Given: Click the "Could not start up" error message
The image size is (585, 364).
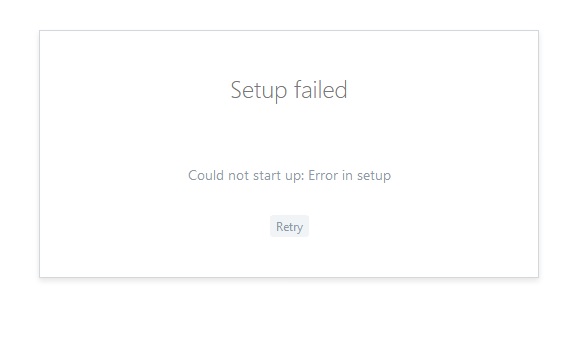Looking at the screenshot, I should pos(289,175).
